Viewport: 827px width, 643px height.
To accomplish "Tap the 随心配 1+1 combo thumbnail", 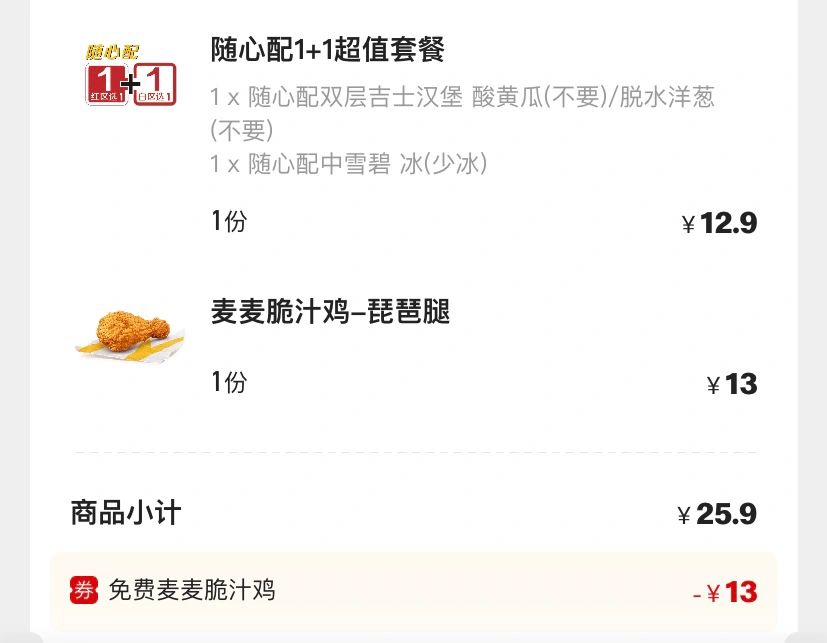I will coord(130,75).
